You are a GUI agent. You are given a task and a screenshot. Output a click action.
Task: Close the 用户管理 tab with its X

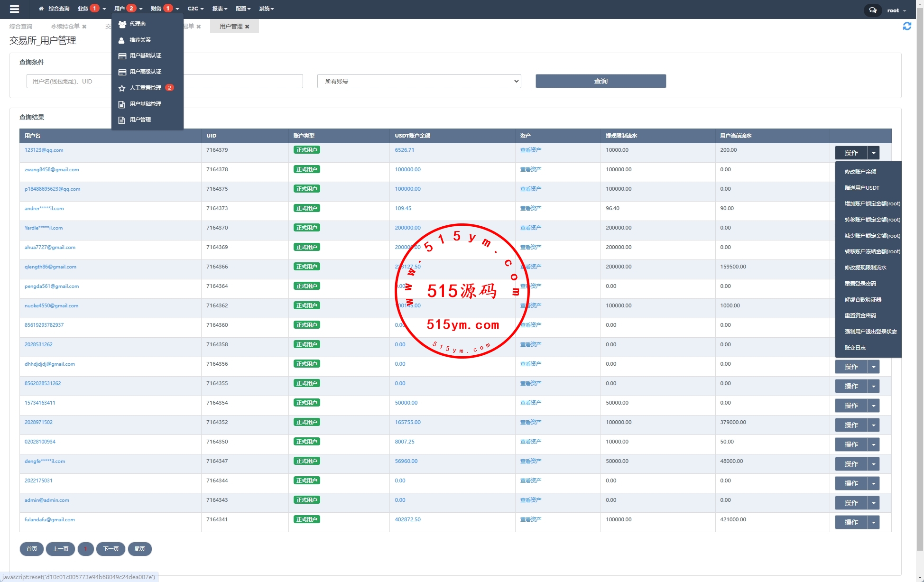[247, 27]
